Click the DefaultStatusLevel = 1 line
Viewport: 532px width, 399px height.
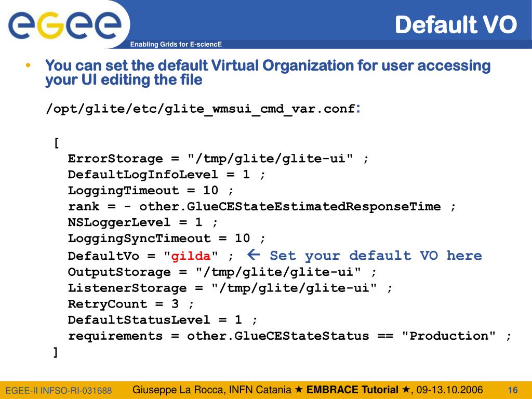point(163,320)
